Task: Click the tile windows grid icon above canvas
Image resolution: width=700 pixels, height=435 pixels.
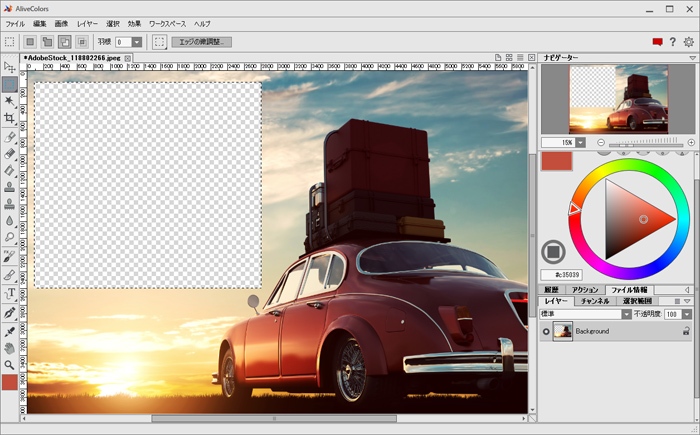Action: [x=509, y=58]
